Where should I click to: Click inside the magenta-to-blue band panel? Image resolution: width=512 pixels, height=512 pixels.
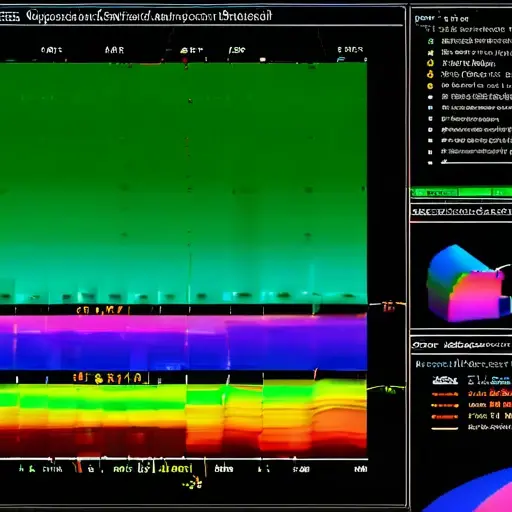pos(183,343)
